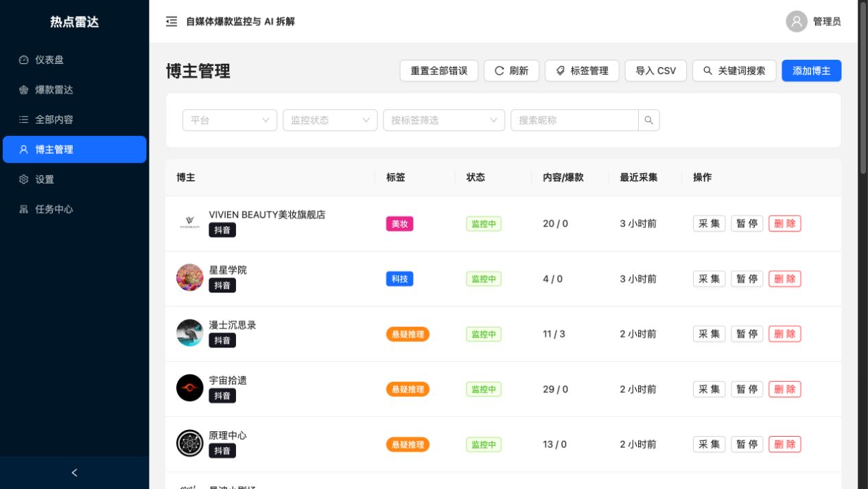
Task: Click the 宇宙拾遗 avatar
Action: 190,388
